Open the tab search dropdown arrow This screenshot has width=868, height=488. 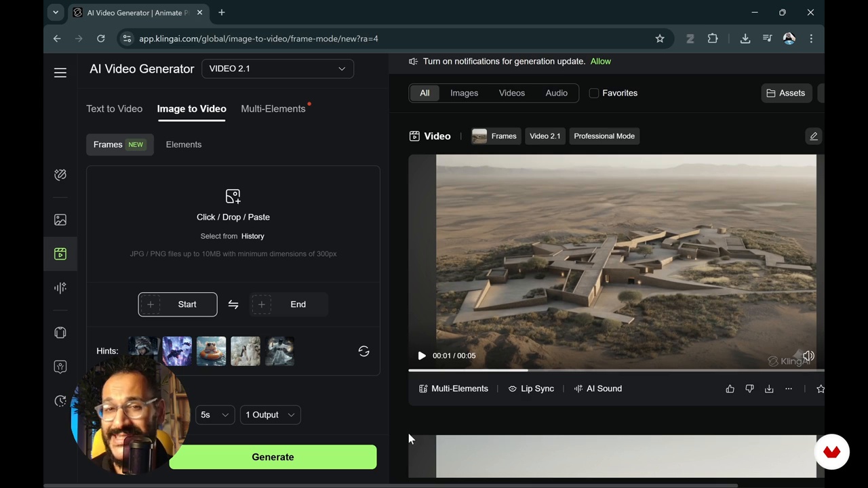pos(56,12)
